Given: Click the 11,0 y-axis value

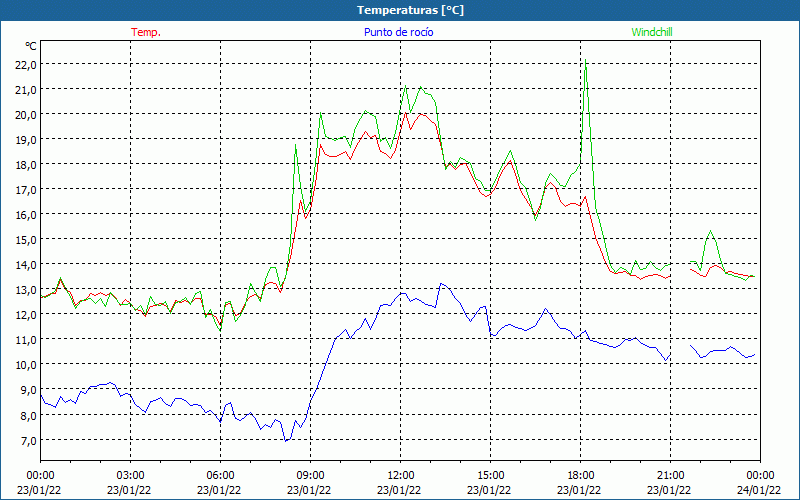Looking at the screenshot, I should coord(27,339).
